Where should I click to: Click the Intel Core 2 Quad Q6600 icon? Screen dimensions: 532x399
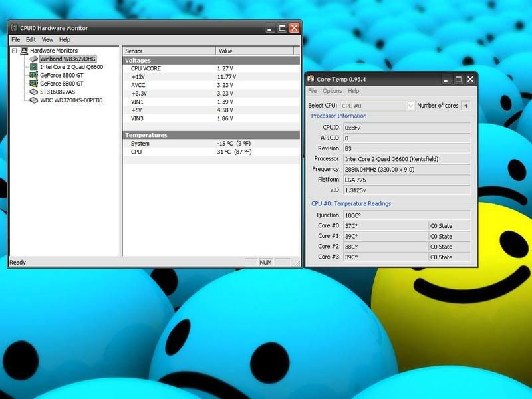point(34,67)
